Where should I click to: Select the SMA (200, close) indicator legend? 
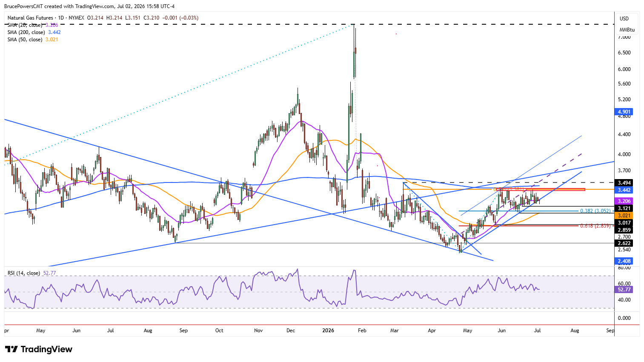tap(34, 32)
